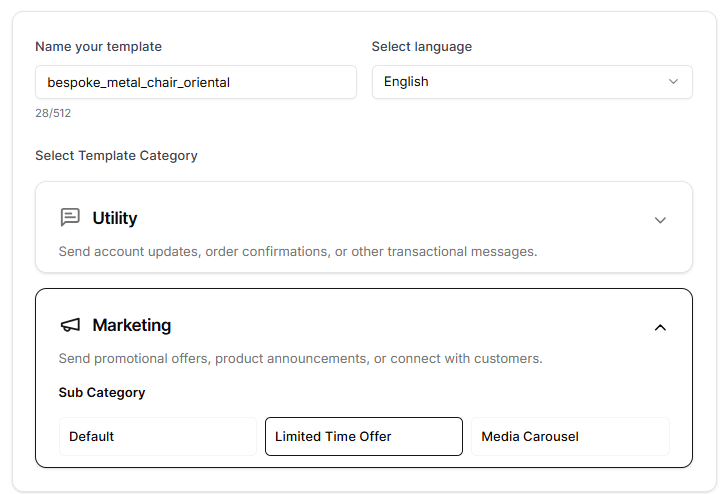Click the Marketing heading text

click(131, 325)
